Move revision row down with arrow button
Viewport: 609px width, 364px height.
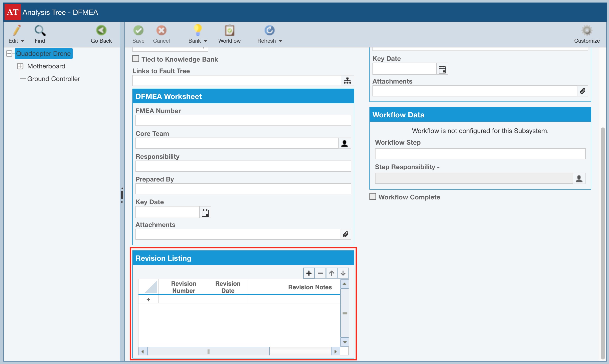(x=343, y=273)
